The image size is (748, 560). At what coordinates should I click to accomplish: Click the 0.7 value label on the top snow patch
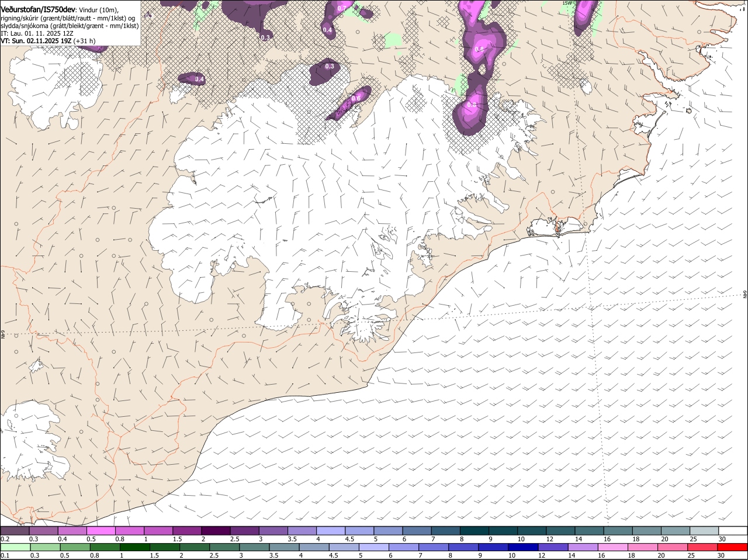pyautogui.click(x=343, y=8)
